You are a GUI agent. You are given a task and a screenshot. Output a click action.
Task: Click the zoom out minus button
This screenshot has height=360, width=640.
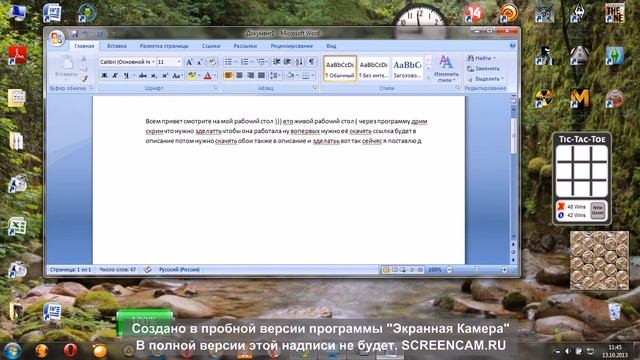point(449,270)
